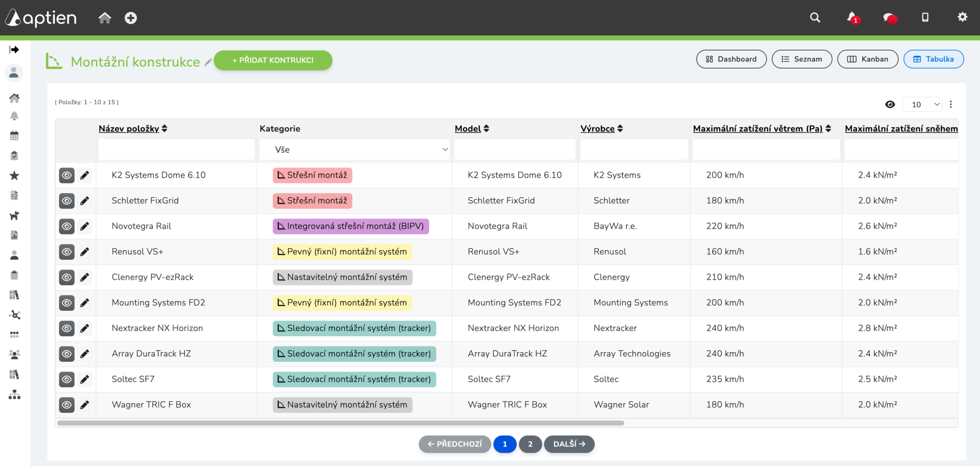Screen dimensions: 980x466
Task: Click the Název položky filter input field
Action: click(x=176, y=150)
